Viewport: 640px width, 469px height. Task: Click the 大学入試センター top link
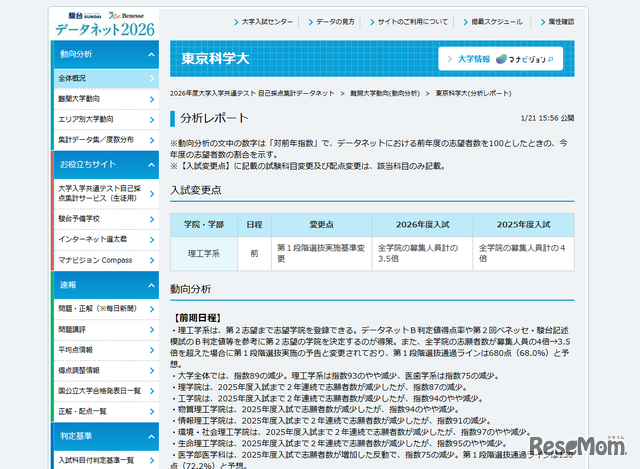[264, 22]
